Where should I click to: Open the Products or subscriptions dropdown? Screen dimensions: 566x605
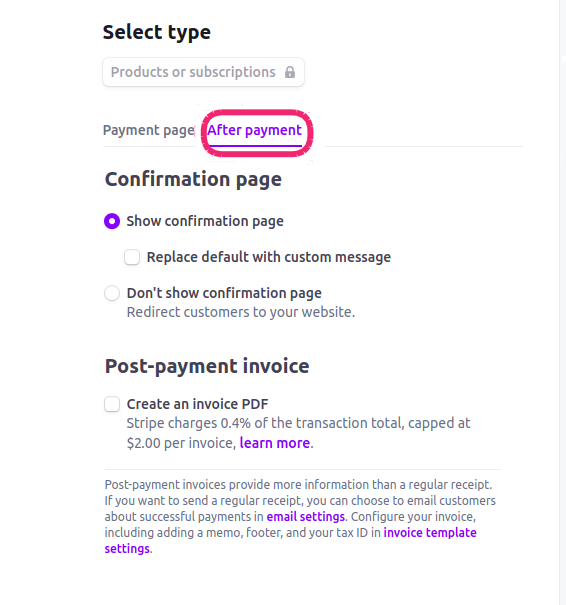pyautogui.click(x=203, y=72)
